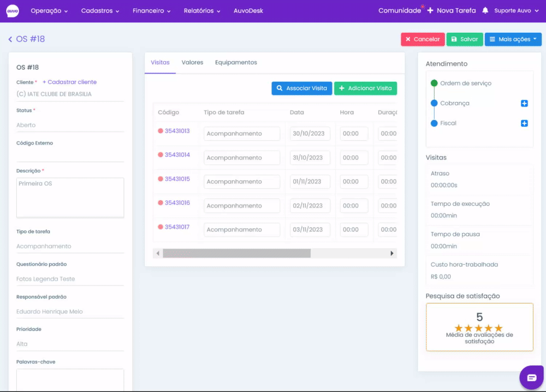Click the green Salvar button
The width and height of the screenshot is (546, 392).
tap(465, 39)
